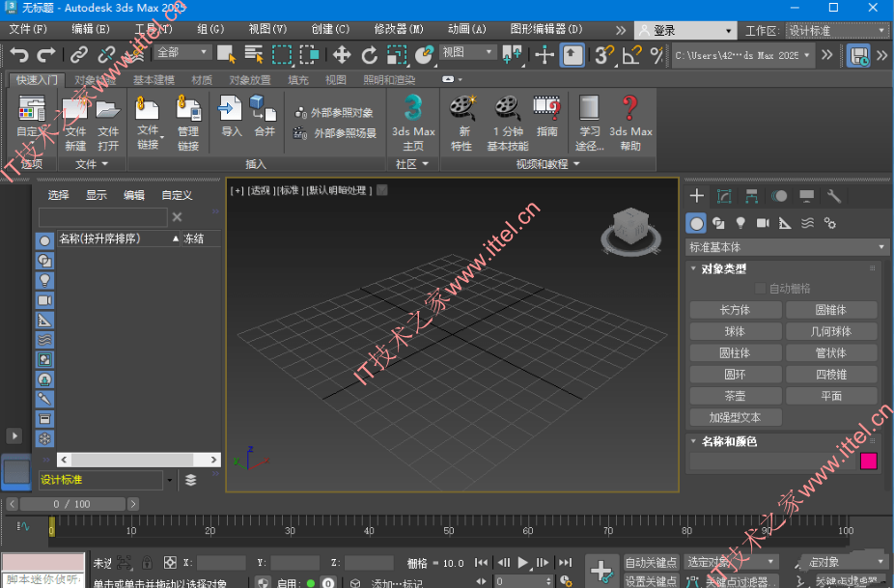Screen dimensions: 894x588
Task: Open the Motion command panel tab
Action: click(x=779, y=196)
